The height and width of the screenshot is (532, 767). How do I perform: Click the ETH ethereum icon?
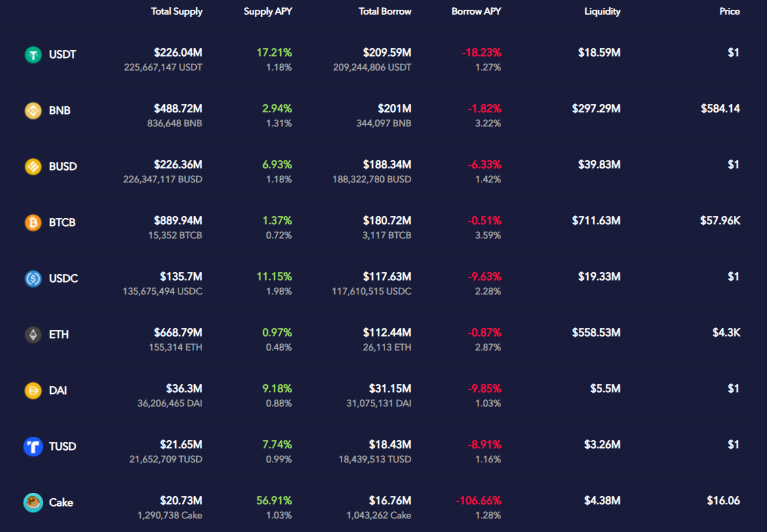(x=33, y=335)
